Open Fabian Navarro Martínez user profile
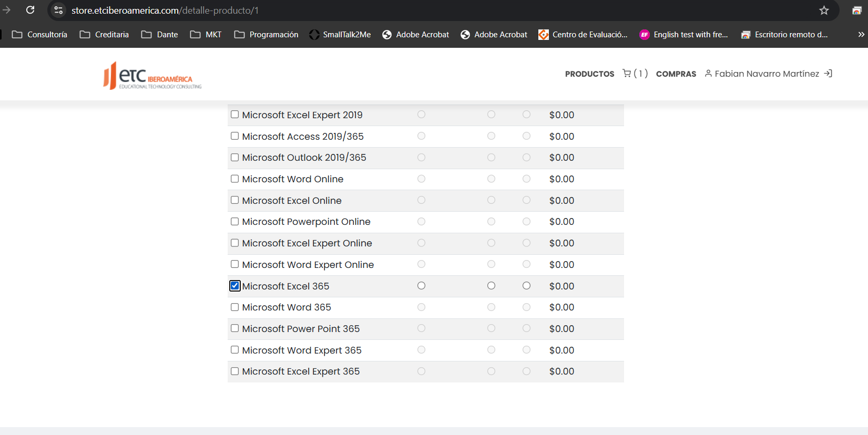 coord(762,74)
